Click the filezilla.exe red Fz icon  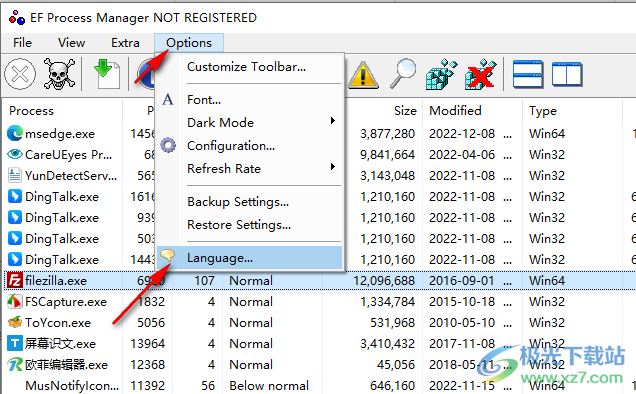click(x=15, y=280)
